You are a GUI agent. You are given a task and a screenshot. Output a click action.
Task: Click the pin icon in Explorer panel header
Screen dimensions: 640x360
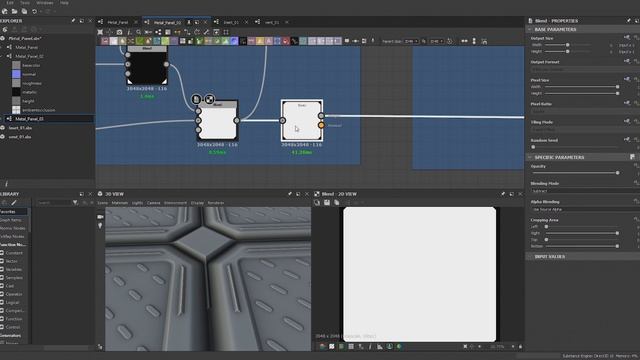click(x=73, y=21)
